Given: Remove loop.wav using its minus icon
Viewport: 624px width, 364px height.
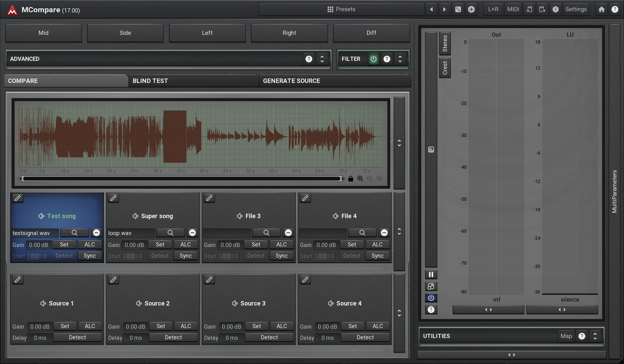Looking at the screenshot, I should pos(192,233).
